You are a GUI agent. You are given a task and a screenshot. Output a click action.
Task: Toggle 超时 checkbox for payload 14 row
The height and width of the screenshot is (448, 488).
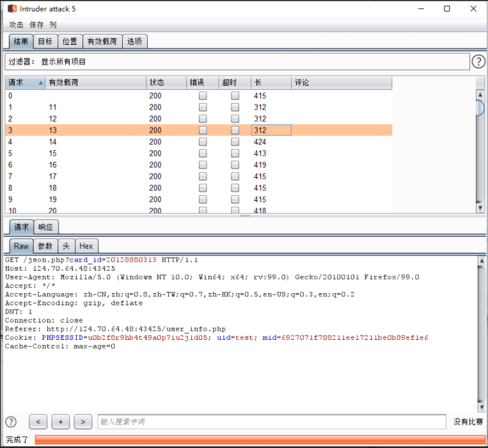pos(235,141)
